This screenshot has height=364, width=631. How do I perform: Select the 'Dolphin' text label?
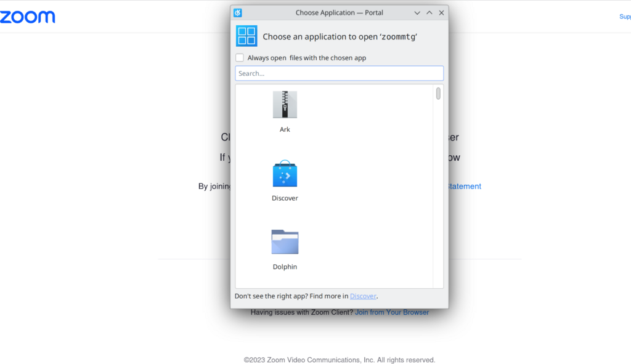coord(285,267)
